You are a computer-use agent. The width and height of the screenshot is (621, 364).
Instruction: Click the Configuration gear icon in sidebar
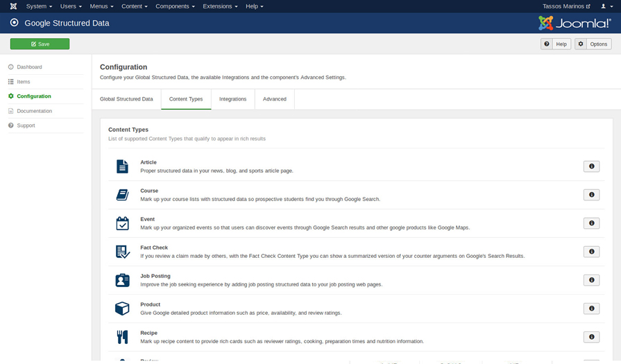pos(10,96)
